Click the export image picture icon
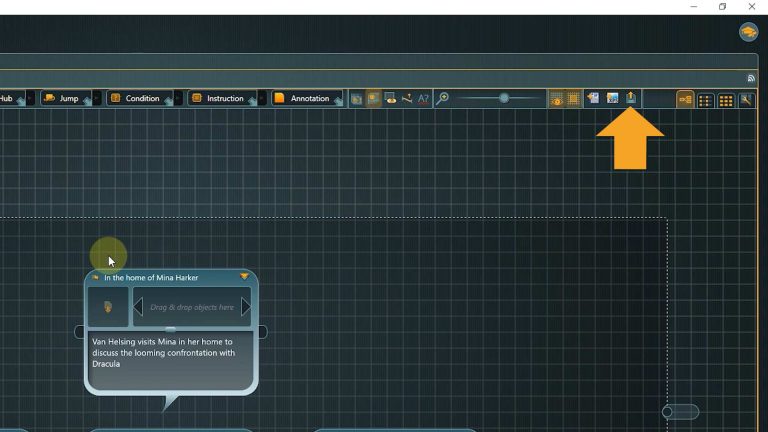The width and height of the screenshot is (768, 432). coord(612,98)
